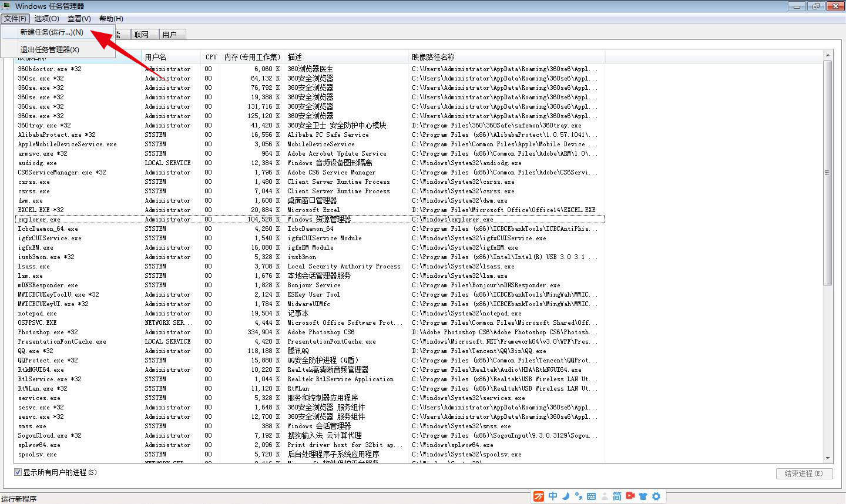The image size is (846, 504).
Task: Select the RtWLan.exe *32 process
Action: [x=310, y=388]
